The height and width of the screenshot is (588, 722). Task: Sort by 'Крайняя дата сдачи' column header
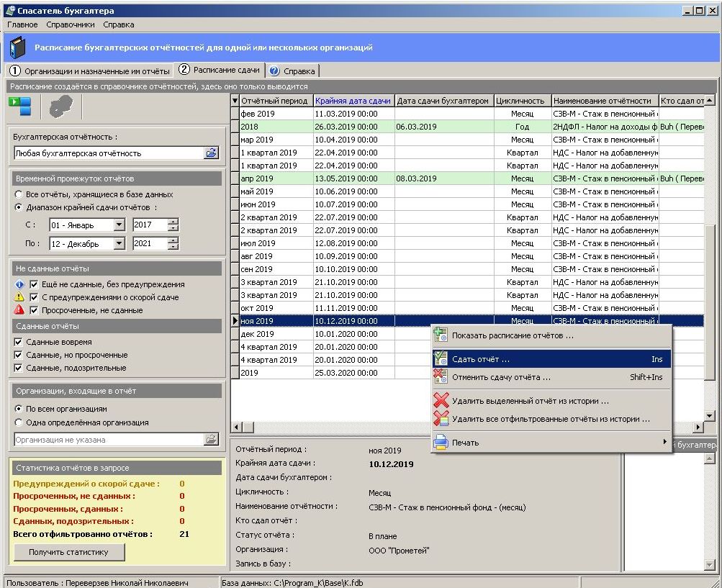pyautogui.click(x=353, y=101)
